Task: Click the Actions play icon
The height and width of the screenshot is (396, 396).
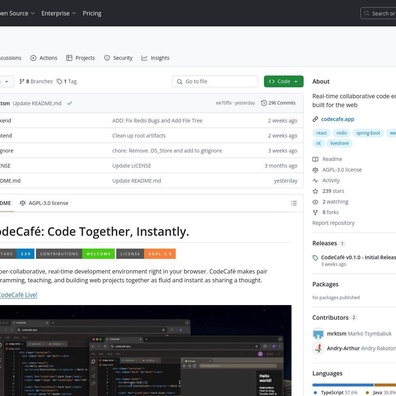Action: [33, 58]
